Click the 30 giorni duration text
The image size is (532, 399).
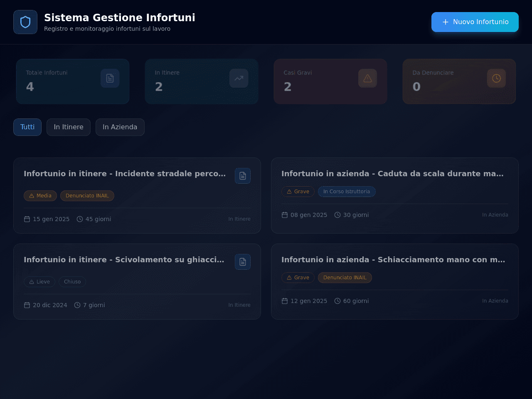[x=356, y=215]
